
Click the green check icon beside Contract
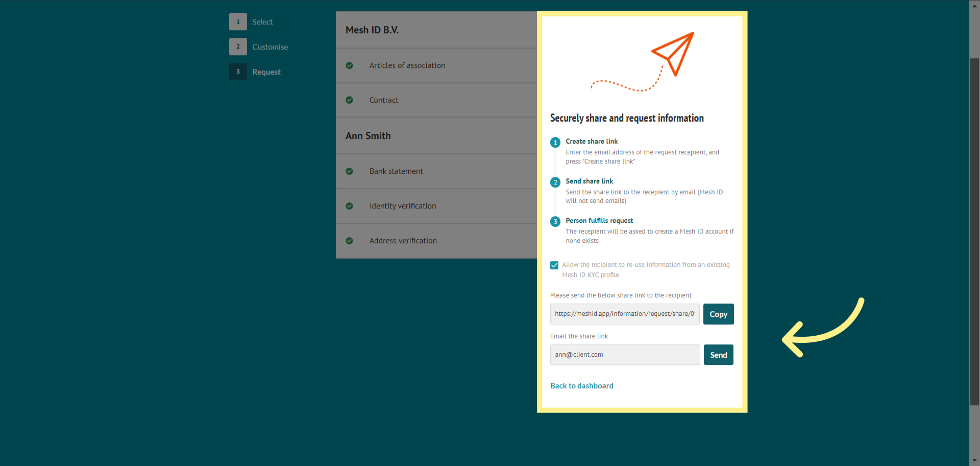pyautogui.click(x=349, y=100)
